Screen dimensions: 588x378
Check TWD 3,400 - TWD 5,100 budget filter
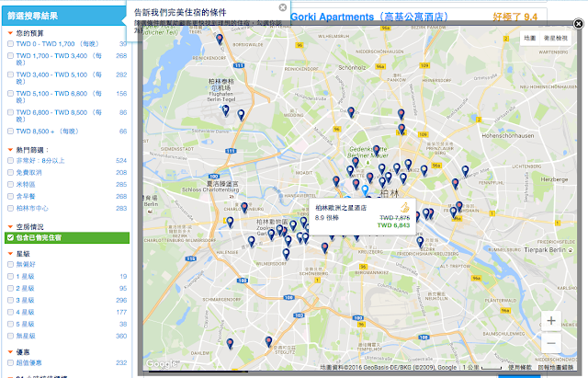click(10, 74)
